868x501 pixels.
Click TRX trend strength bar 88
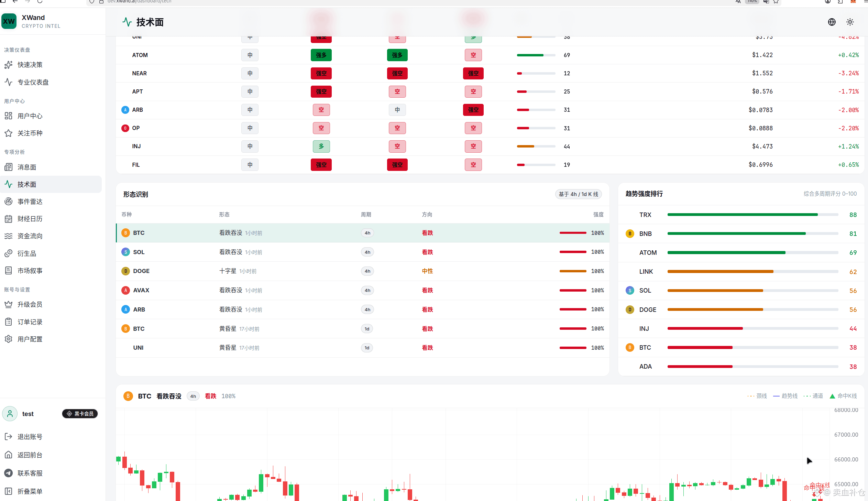[x=752, y=215]
